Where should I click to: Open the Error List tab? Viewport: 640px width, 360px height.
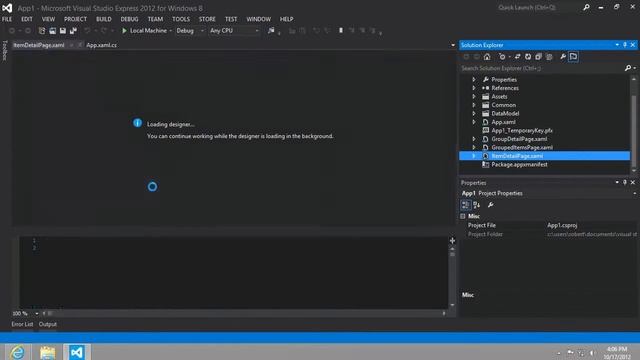click(22, 324)
